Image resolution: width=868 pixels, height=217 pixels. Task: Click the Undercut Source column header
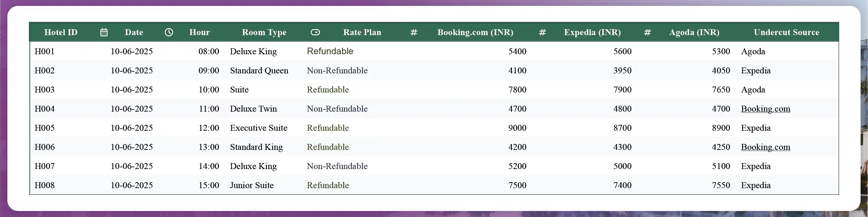pyautogui.click(x=786, y=32)
